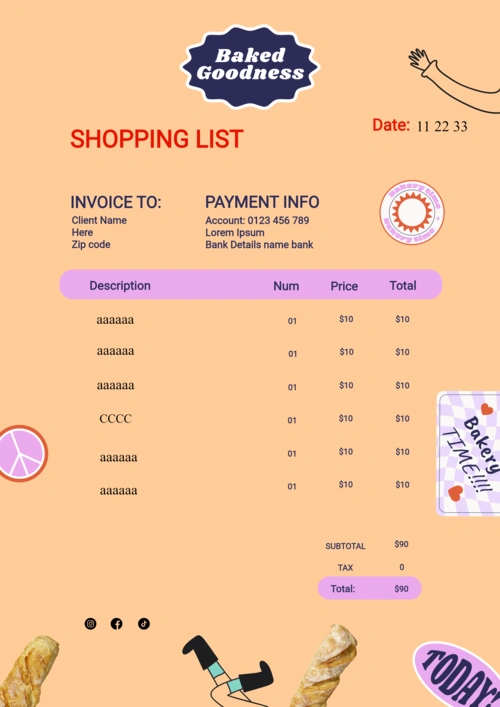Viewport: 500px width, 707px height.
Task: Select the date value 11 22 33
Action: [x=442, y=126]
